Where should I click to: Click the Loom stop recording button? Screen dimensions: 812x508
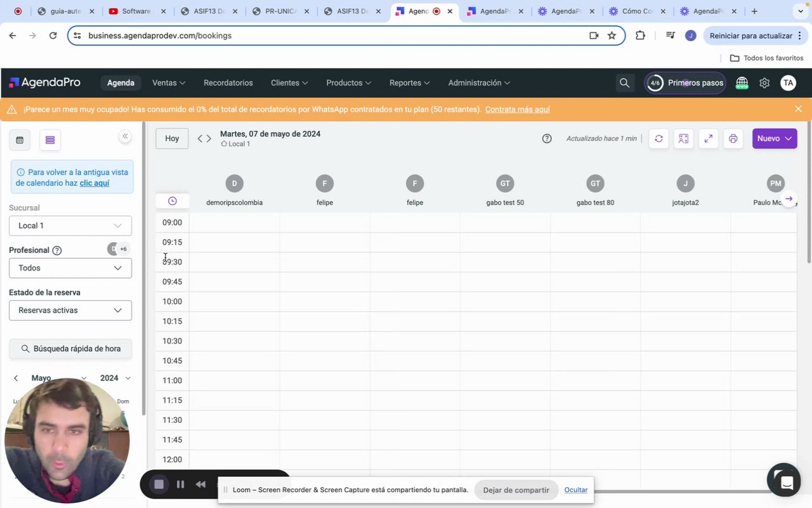pos(159,485)
